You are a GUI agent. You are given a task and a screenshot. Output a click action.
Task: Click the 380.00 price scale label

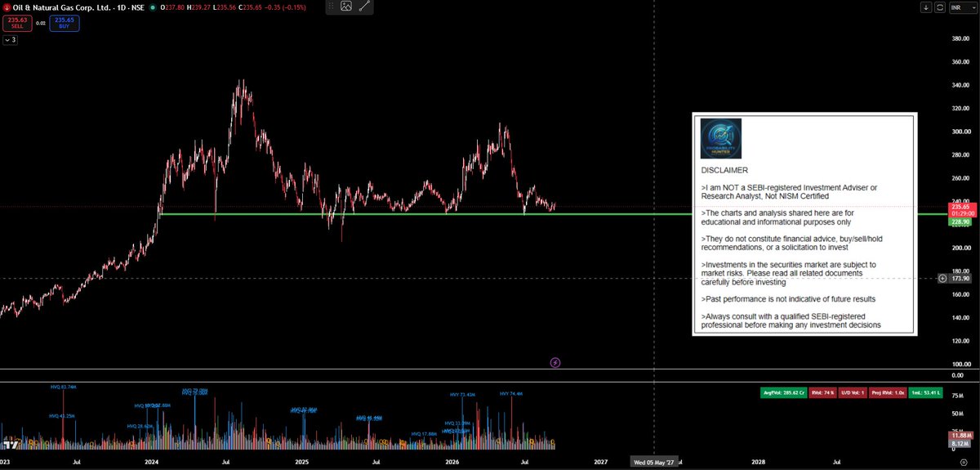(960, 38)
